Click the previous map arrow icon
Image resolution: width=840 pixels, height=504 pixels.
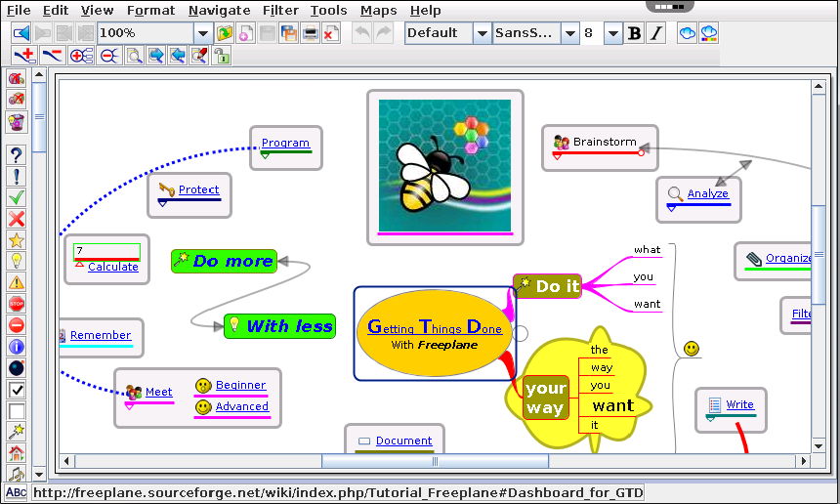[21, 33]
